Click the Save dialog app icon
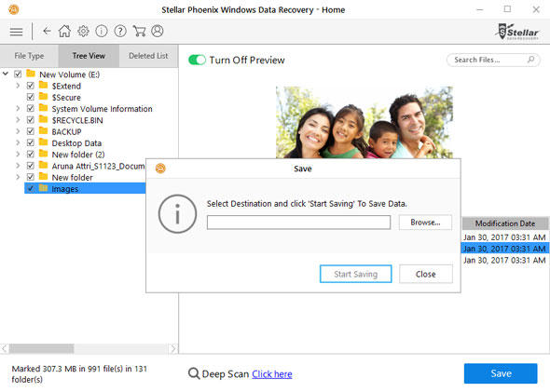This screenshot has width=550, height=392. point(160,169)
